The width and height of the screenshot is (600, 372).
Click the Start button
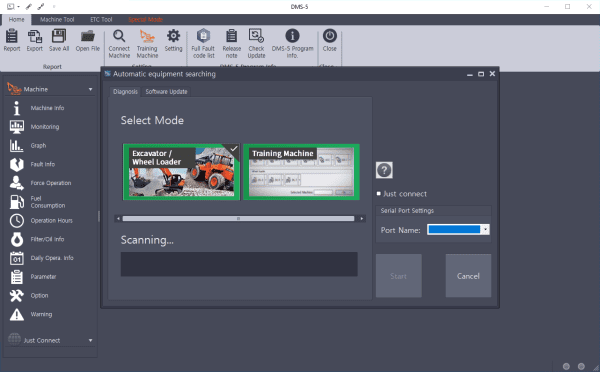click(399, 276)
